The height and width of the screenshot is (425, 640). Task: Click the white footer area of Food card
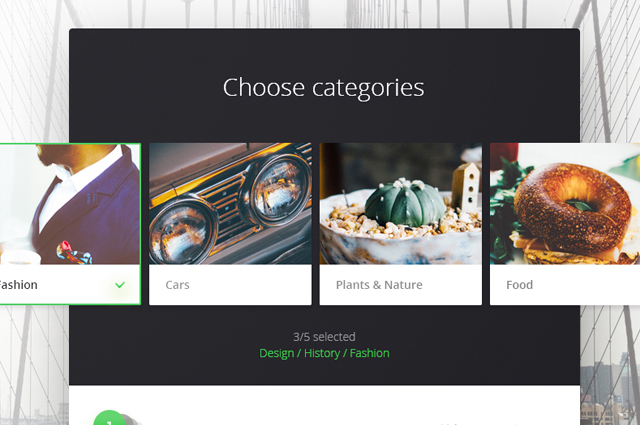click(565, 285)
